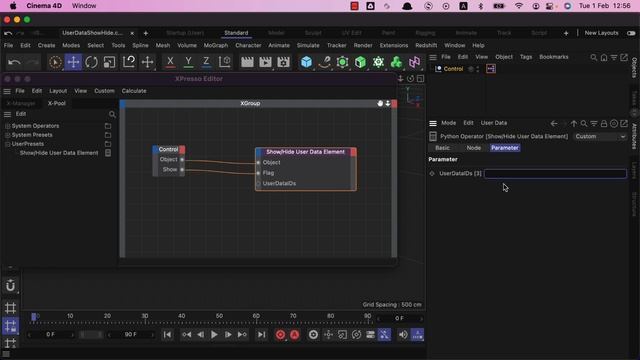The width and height of the screenshot is (640, 360).
Task: Open Object Manager search icon
Action: 593,58
